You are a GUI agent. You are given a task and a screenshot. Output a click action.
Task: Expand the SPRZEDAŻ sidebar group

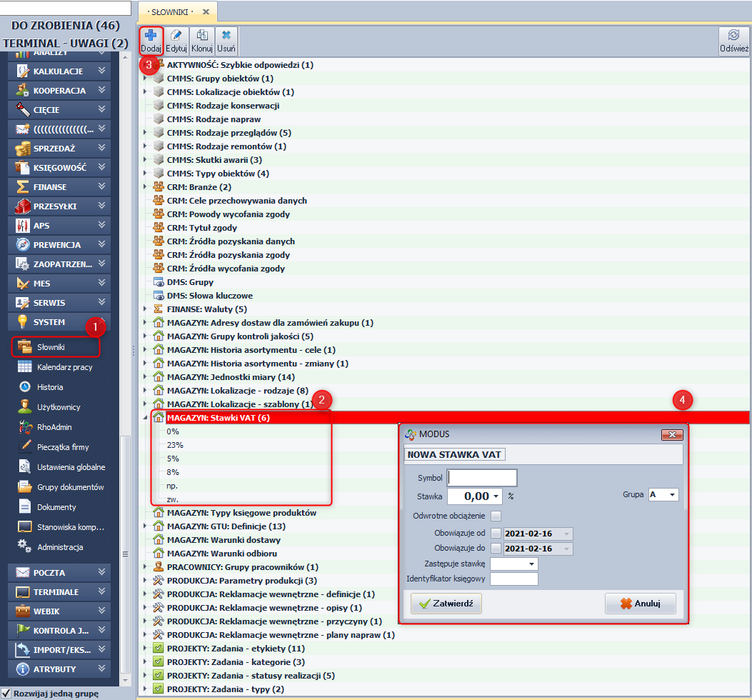click(x=61, y=149)
